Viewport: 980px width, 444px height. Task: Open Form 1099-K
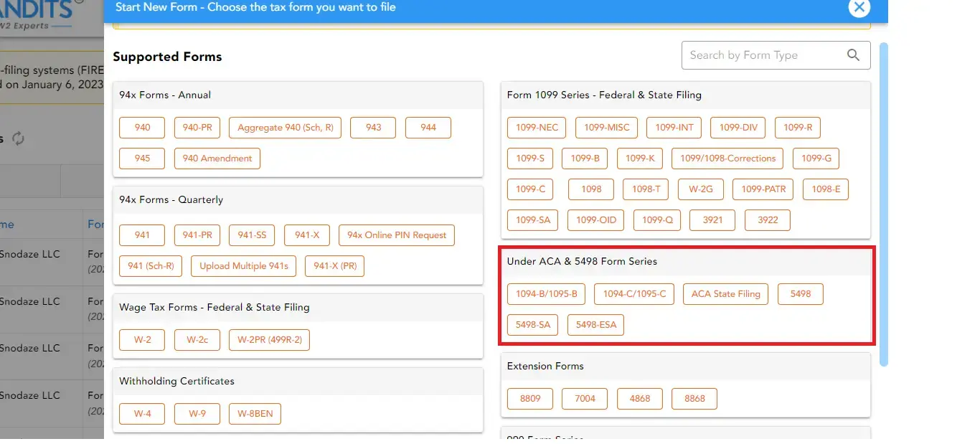[x=640, y=159]
